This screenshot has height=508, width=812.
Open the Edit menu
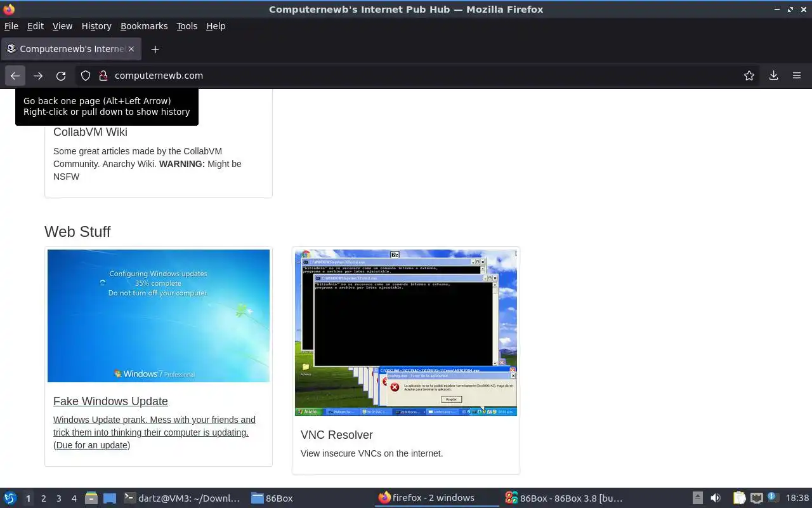pos(36,26)
